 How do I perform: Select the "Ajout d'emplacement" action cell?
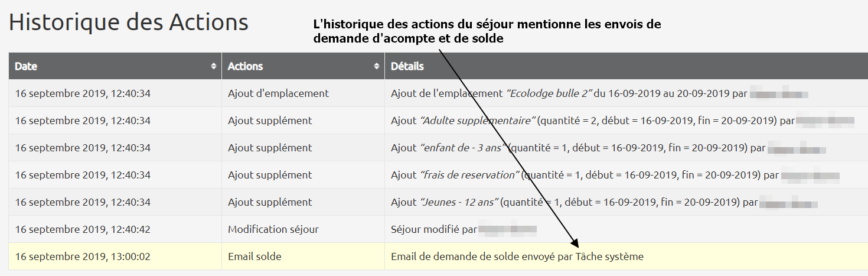[278, 93]
